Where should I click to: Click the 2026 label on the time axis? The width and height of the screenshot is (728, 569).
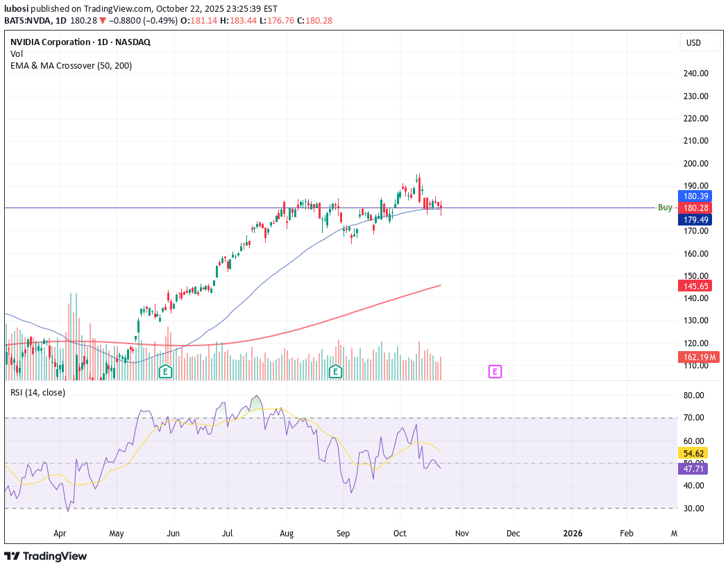point(573,534)
